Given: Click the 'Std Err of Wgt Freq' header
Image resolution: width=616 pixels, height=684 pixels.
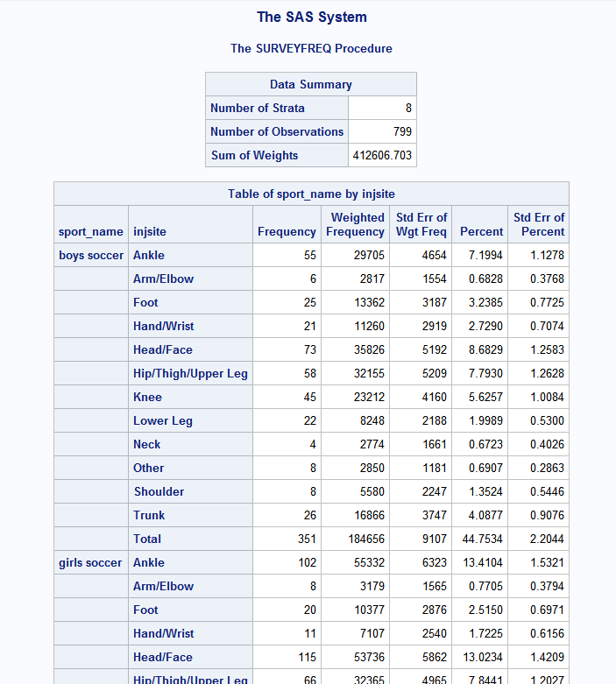Looking at the screenshot, I should [421, 224].
